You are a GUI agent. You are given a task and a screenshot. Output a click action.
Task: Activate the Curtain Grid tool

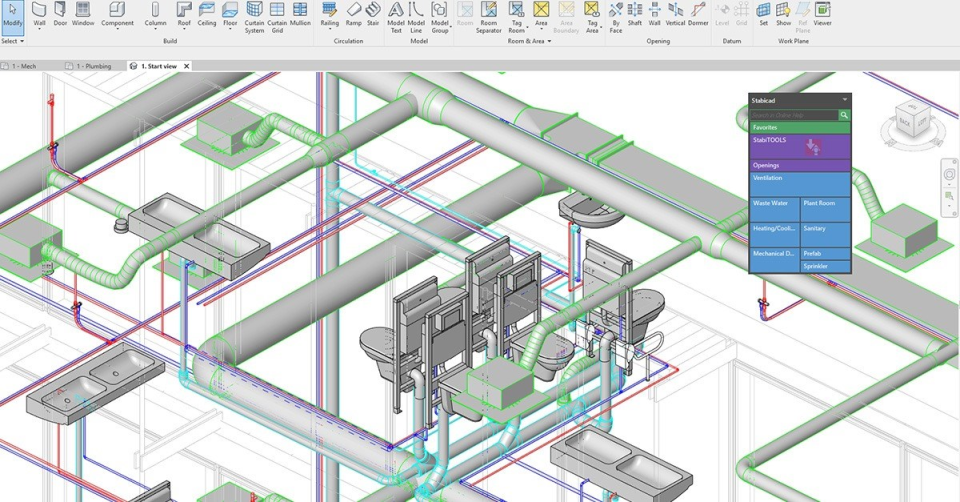[277, 15]
